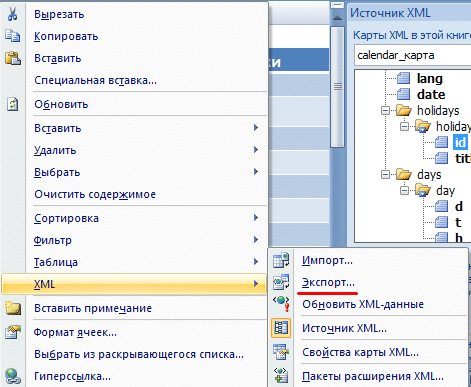
Task: Expand the Сортировка submenu
Action: click(256, 218)
